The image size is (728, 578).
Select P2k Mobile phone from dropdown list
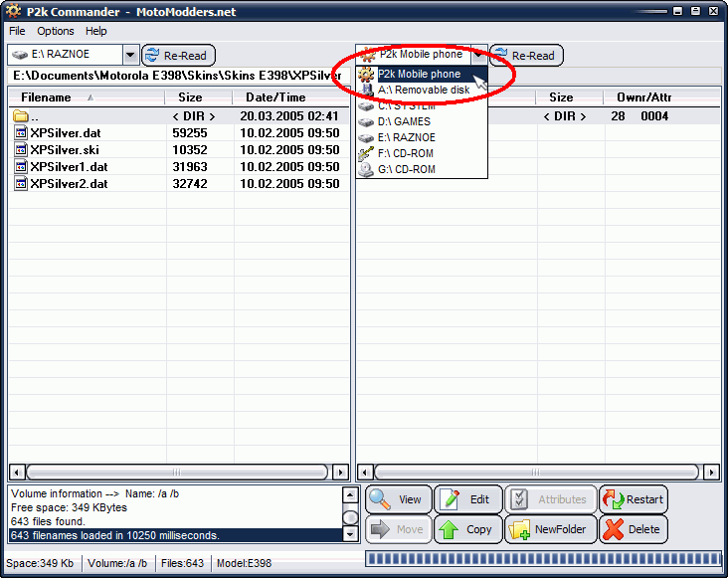coord(422,75)
